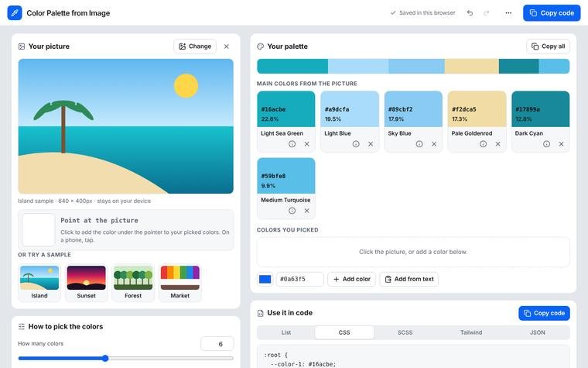Click the Change picture button
The height and width of the screenshot is (368, 588).
pos(195,46)
